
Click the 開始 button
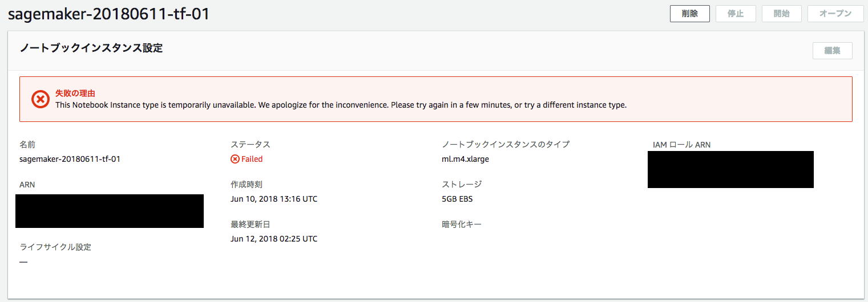[x=781, y=14]
